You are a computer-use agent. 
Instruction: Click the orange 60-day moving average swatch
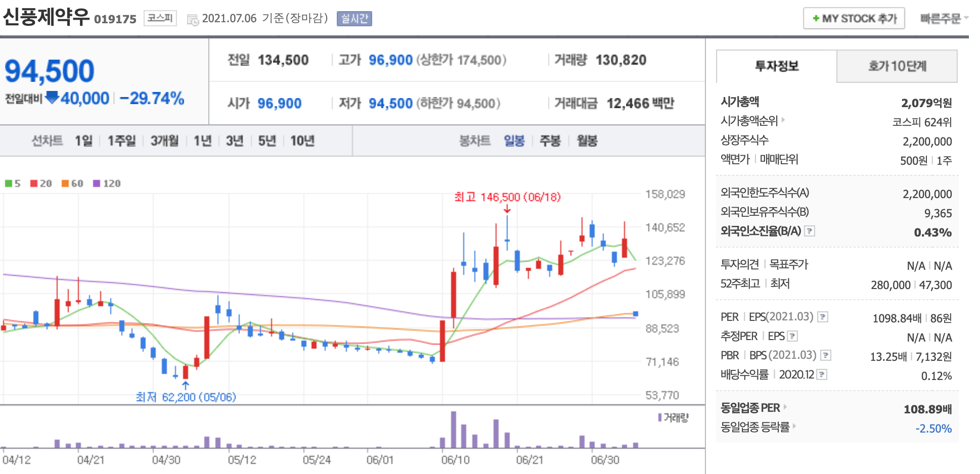[65, 183]
